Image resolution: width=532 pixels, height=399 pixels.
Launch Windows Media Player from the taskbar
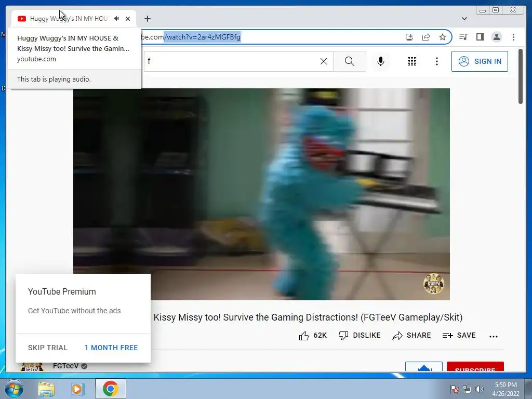pos(78,389)
